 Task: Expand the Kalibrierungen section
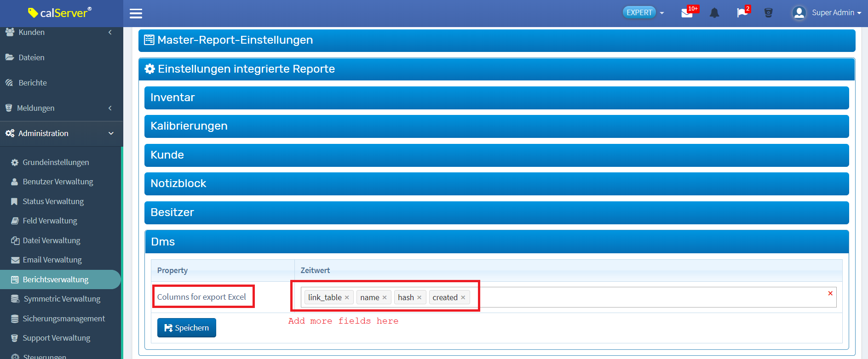[x=497, y=126]
